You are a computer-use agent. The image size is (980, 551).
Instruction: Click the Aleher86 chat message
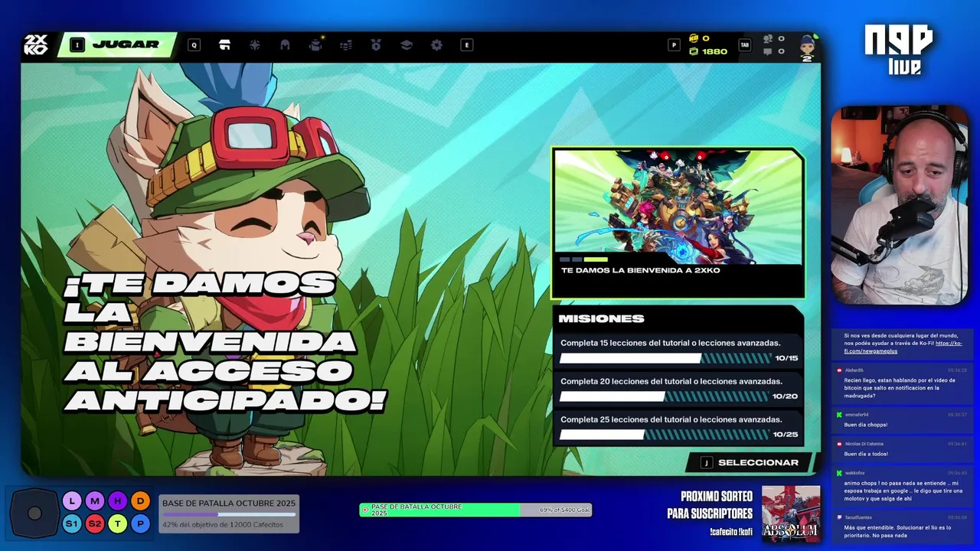(902, 383)
